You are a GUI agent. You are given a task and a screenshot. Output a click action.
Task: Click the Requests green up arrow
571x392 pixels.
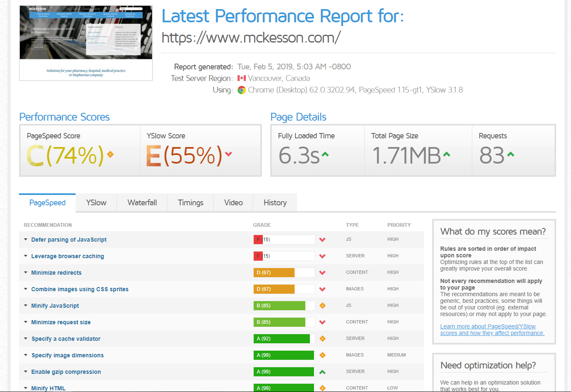(x=511, y=154)
